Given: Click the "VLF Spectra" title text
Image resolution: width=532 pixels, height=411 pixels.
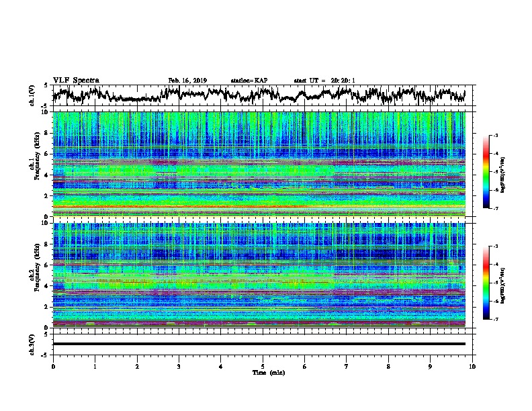Looking at the screenshot, I should tap(76, 81).
